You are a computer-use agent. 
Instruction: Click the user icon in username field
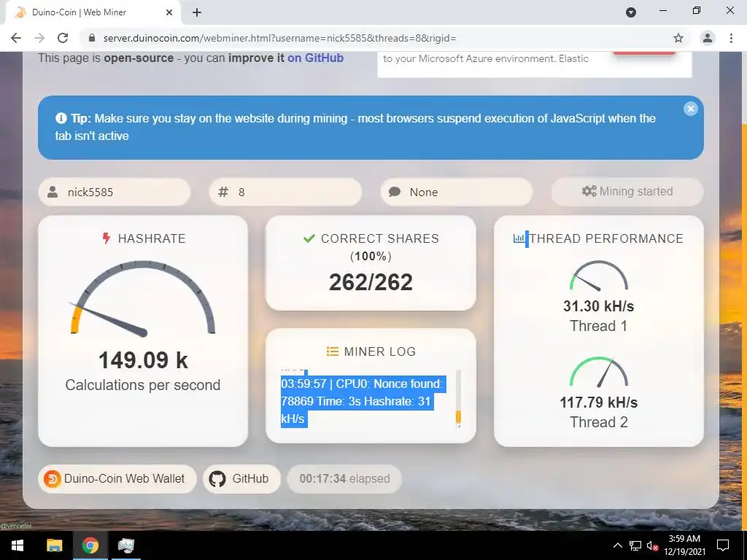(x=53, y=192)
